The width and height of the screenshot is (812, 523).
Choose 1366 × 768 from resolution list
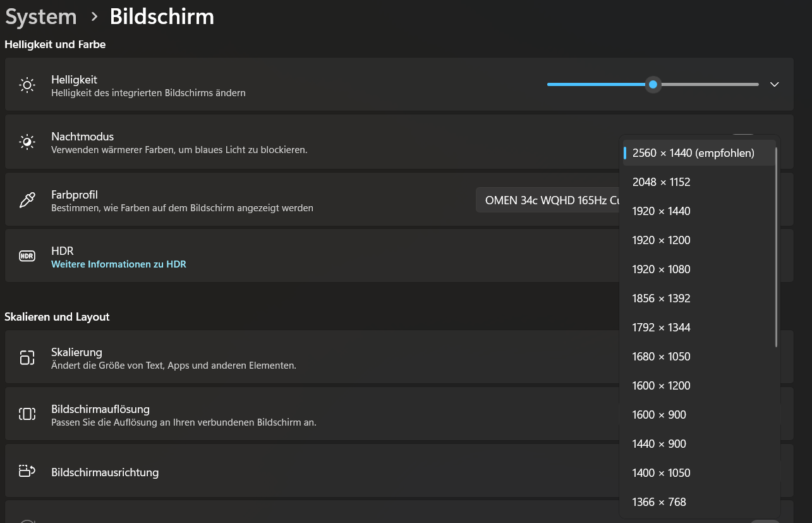(x=659, y=502)
